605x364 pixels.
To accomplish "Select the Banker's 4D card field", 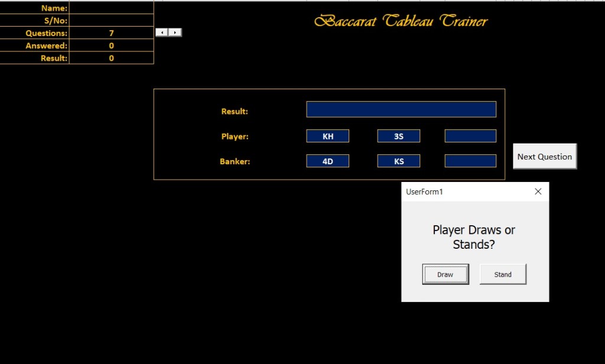I will 327,160.
